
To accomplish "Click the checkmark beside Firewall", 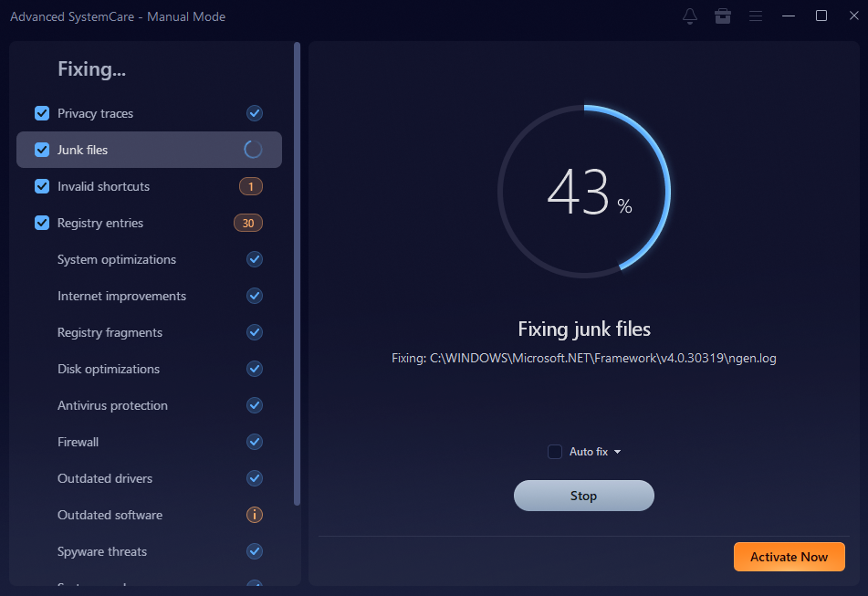I will point(255,442).
